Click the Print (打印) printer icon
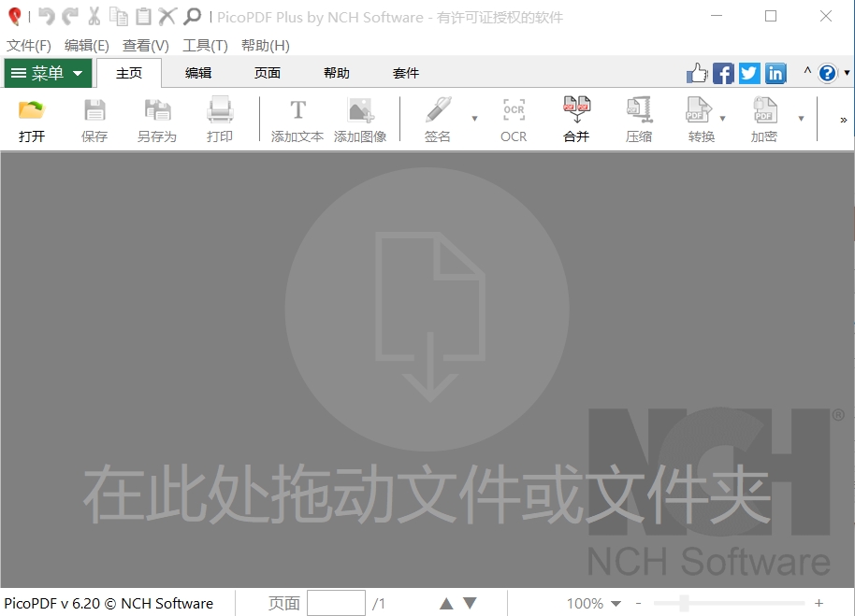This screenshot has width=855, height=616. click(220, 109)
